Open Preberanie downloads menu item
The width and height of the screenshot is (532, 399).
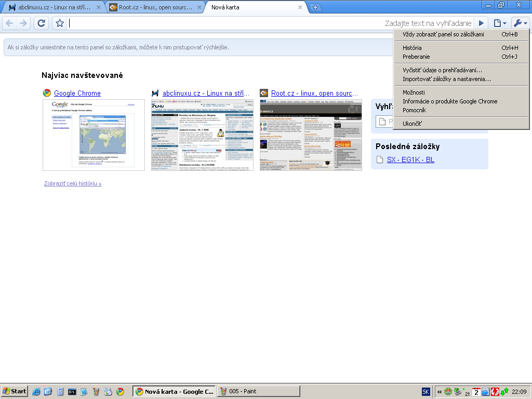pos(461,57)
